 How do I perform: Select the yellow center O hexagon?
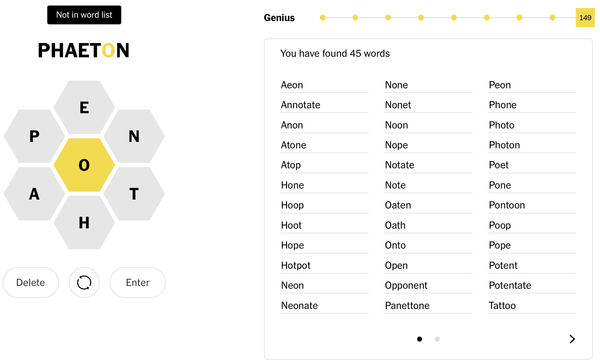84,165
